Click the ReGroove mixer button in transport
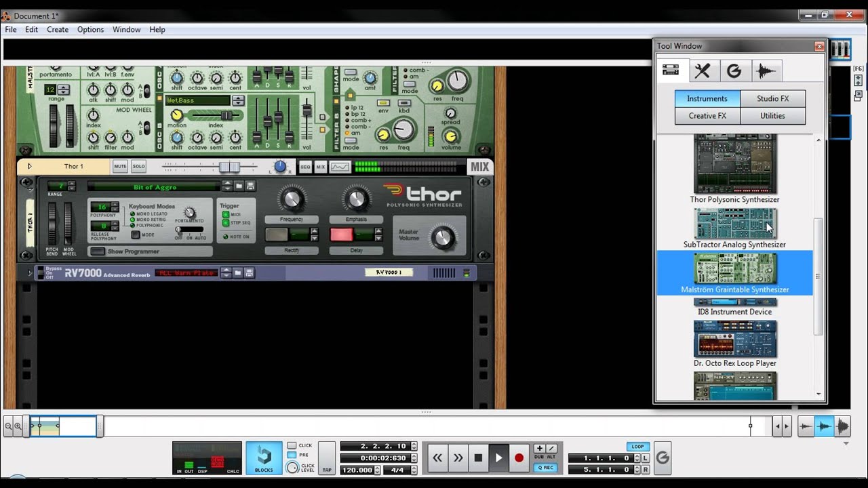This screenshot has height=488, width=868. (663, 458)
